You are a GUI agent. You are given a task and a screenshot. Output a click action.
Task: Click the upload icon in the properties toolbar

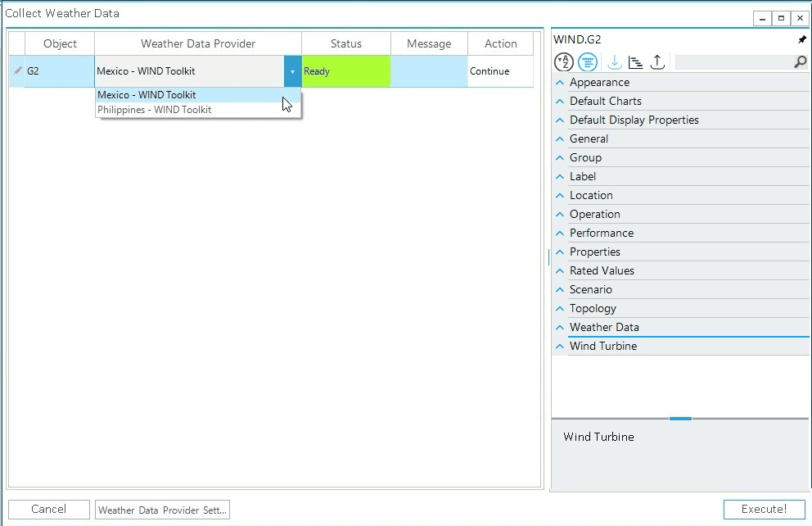click(x=658, y=61)
